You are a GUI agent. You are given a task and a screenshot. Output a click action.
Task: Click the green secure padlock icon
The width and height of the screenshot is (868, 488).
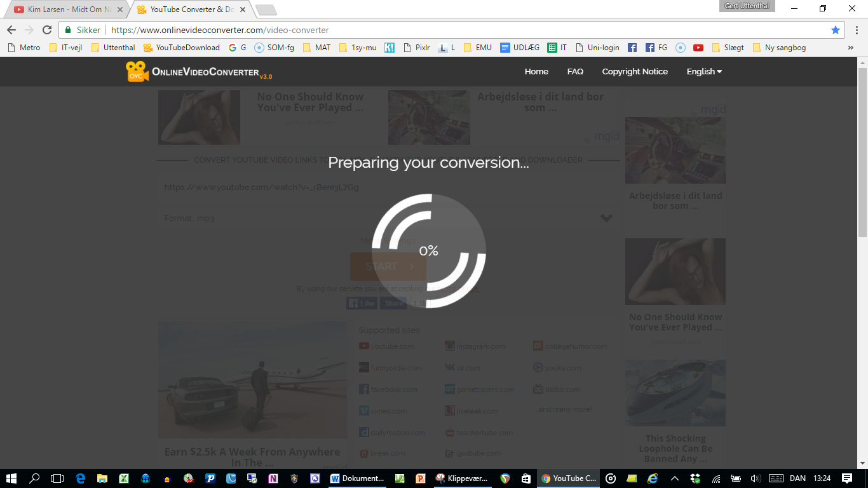tap(68, 30)
